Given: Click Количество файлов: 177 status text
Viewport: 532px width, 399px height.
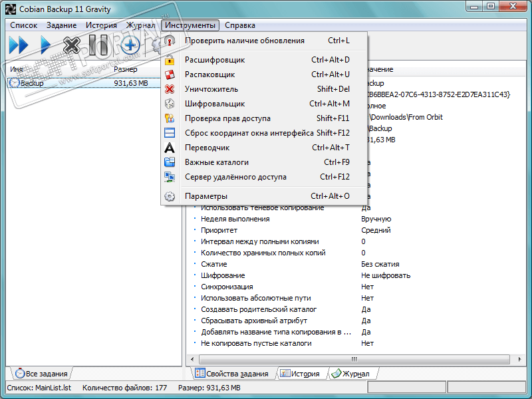Looking at the screenshot, I should pyautogui.click(x=124, y=388).
